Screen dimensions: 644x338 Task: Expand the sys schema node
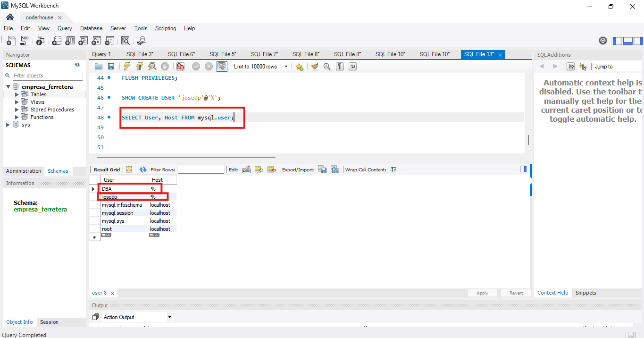(8, 125)
